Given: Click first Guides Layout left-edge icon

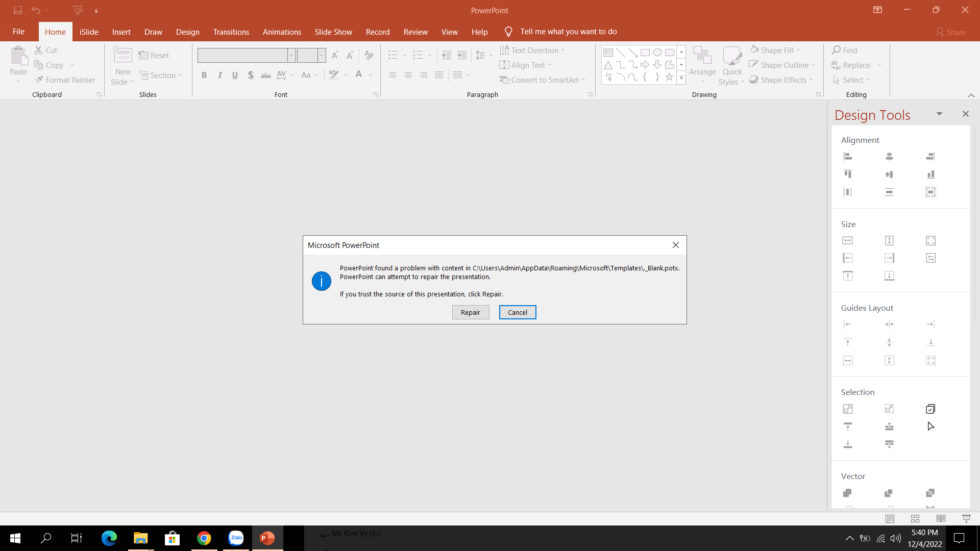Looking at the screenshot, I should click(x=848, y=324).
